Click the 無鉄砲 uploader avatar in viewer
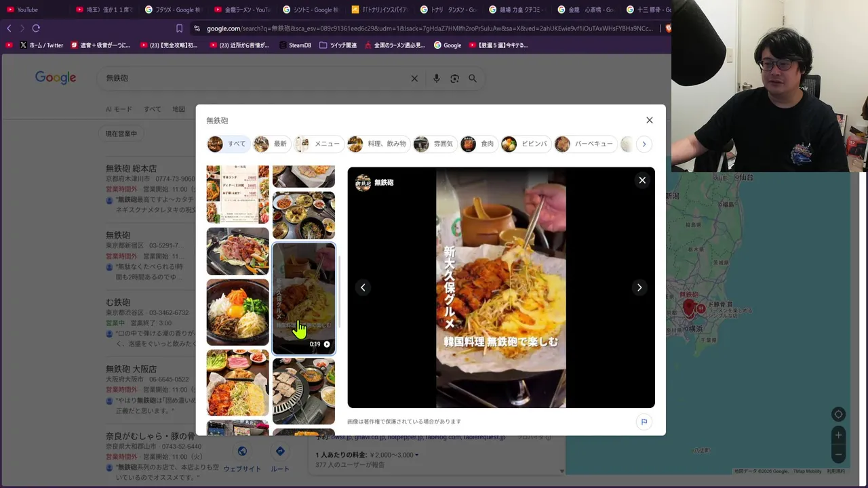Screen dimensions: 868x488 (363, 183)
